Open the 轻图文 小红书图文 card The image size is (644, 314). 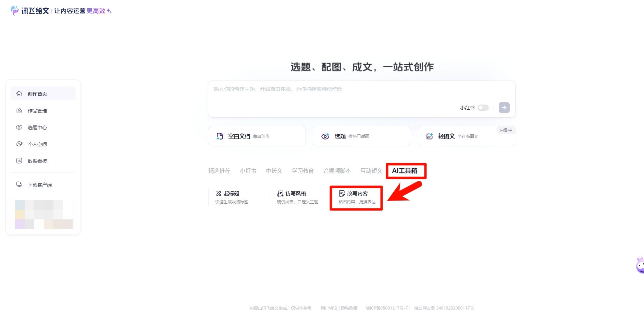coord(466,136)
